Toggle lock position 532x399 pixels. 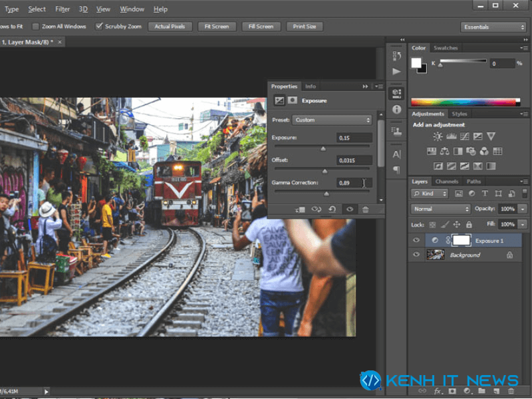tap(457, 224)
